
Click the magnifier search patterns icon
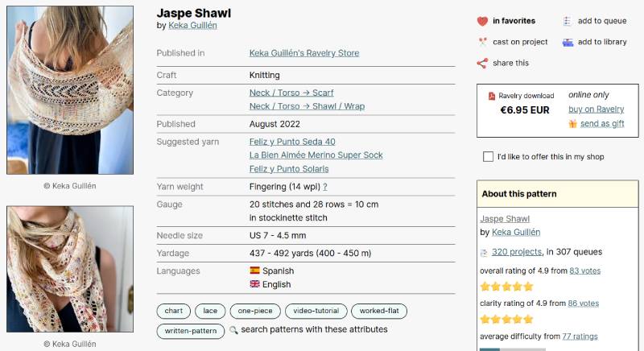[233, 330]
